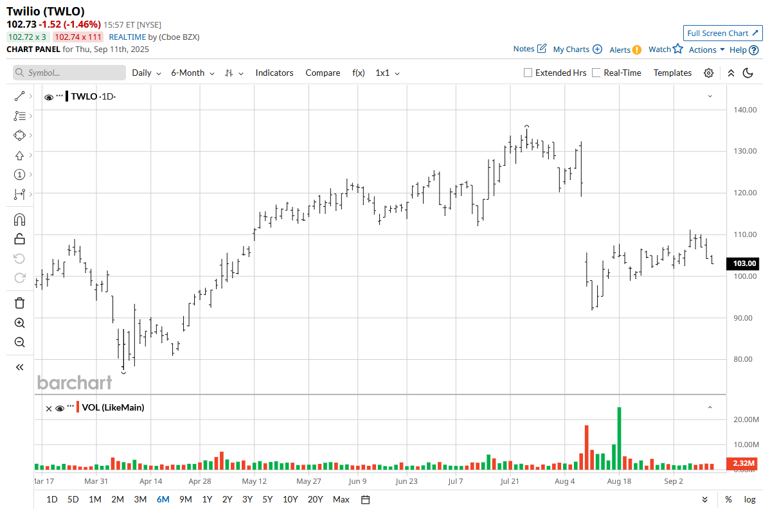Enable the Extended Hrs checkbox
The image size is (779, 532).
(x=528, y=73)
